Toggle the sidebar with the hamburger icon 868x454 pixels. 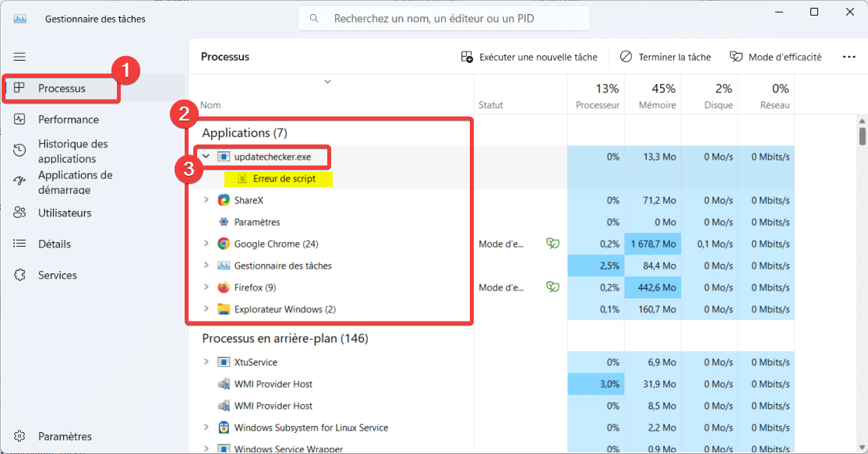coord(19,56)
